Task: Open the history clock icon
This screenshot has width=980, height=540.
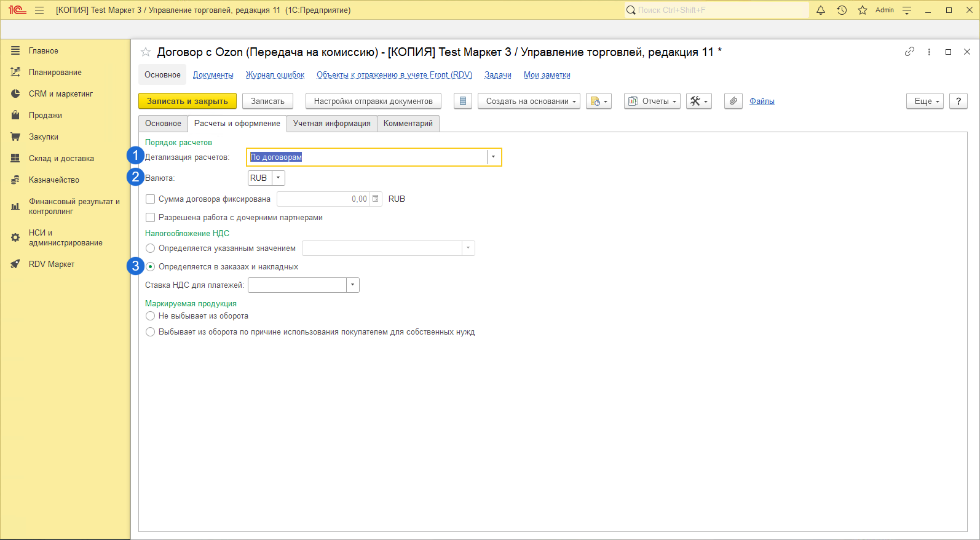Action: (842, 10)
